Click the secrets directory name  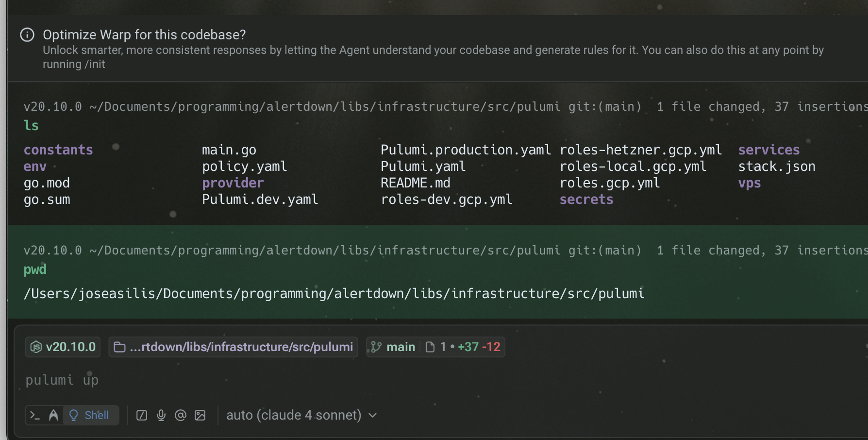click(586, 200)
